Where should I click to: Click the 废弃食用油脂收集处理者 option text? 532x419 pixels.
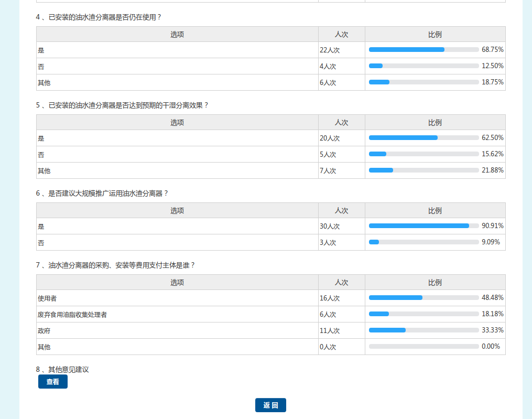pyautogui.click(x=72, y=315)
